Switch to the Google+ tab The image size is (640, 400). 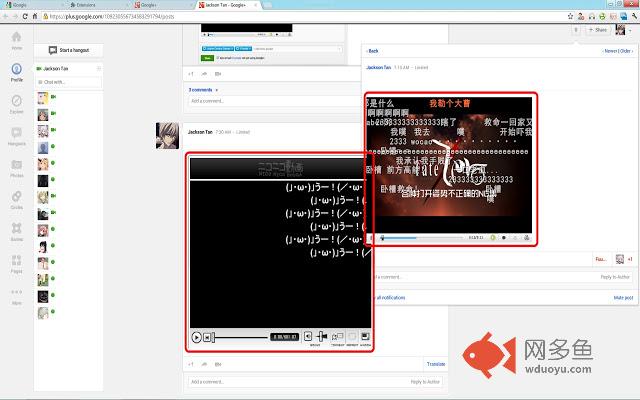pos(161,5)
